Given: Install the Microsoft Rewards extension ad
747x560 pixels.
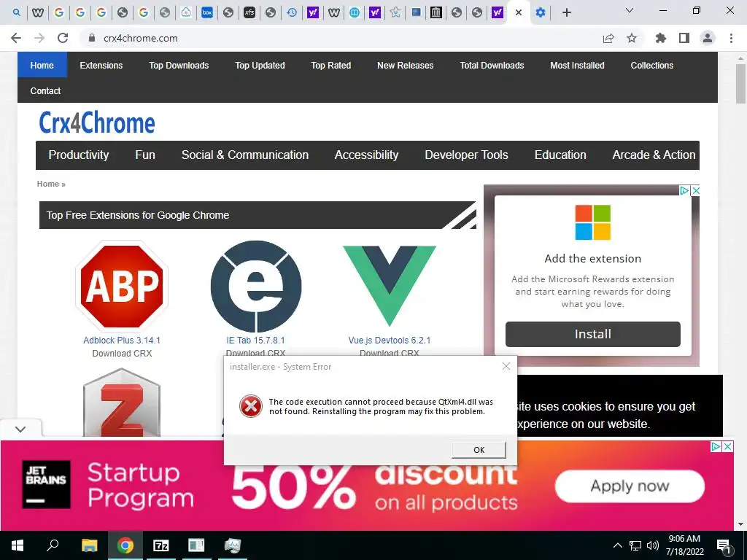Looking at the screenshot, I should pyautogui.click(x=592, y=334).
